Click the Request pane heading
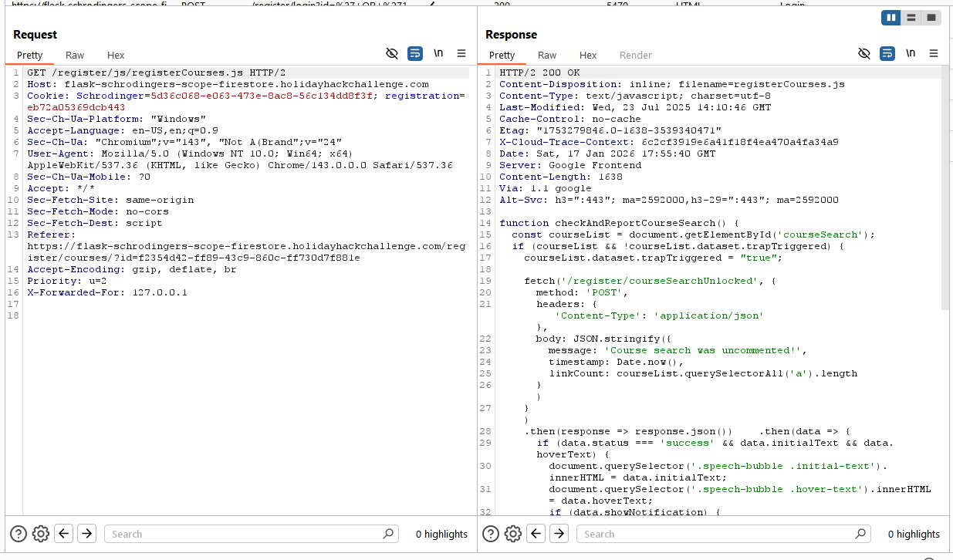This screenshot has height=560, width=953. click(35, 35)
